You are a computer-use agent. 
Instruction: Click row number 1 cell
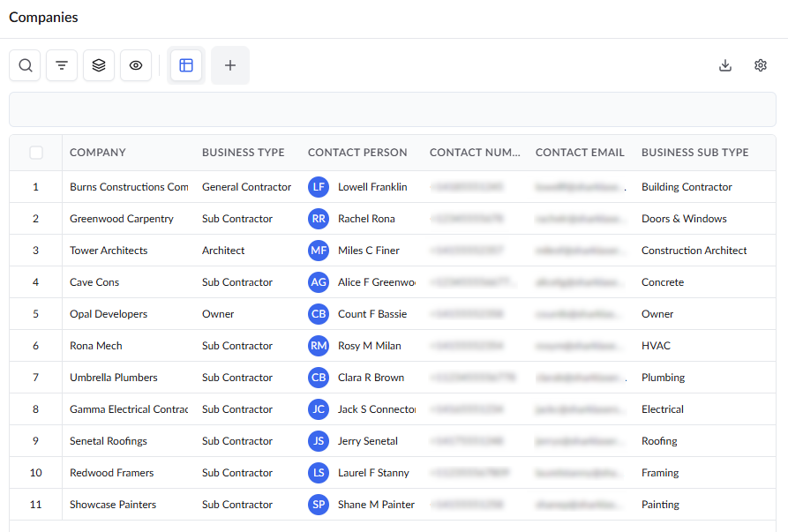[x=35, y=187]
